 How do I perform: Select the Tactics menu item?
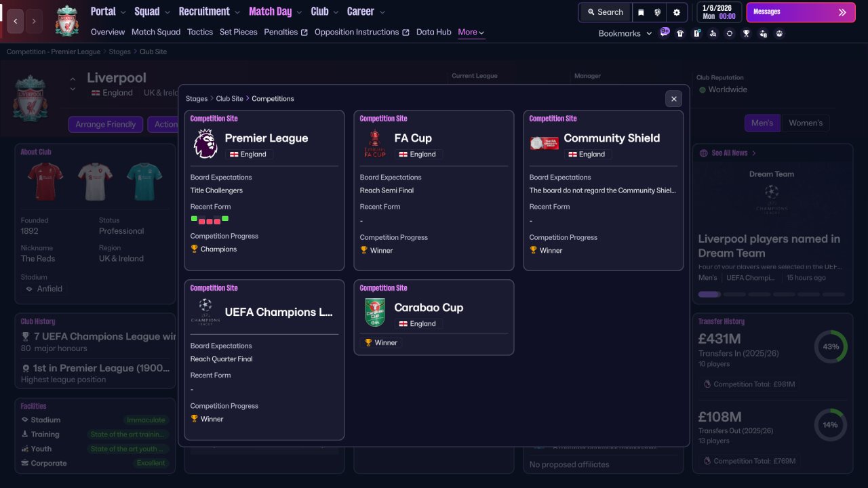[x=200, y=32]
